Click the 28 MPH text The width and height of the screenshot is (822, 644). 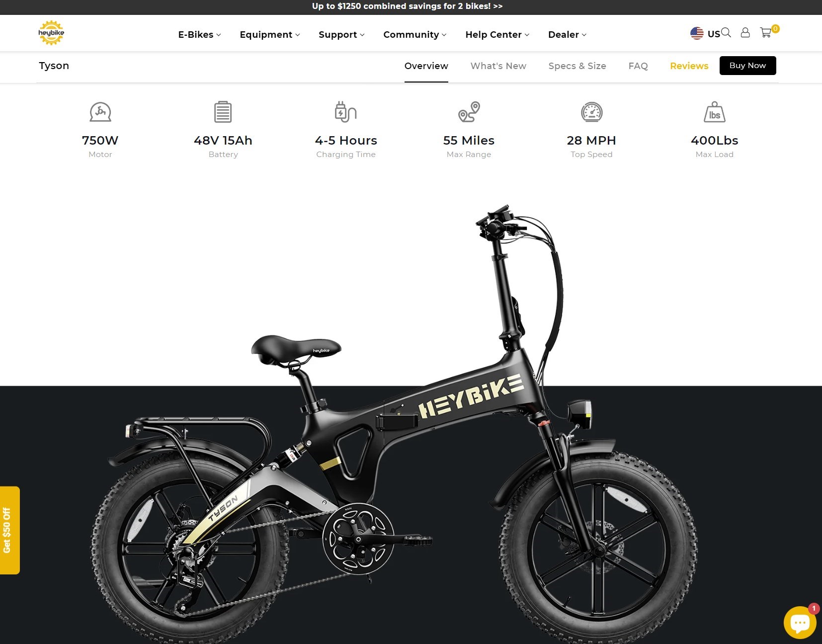coord(591,141)
